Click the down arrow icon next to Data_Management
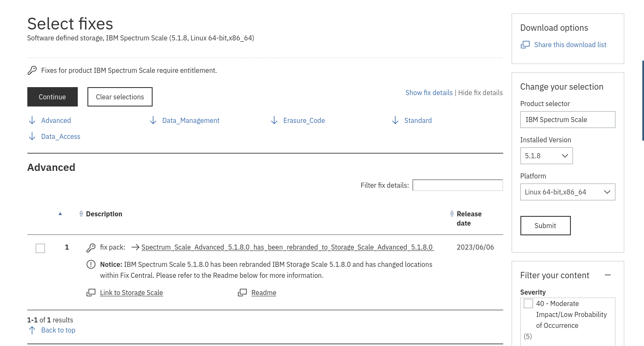 (153, 120)
